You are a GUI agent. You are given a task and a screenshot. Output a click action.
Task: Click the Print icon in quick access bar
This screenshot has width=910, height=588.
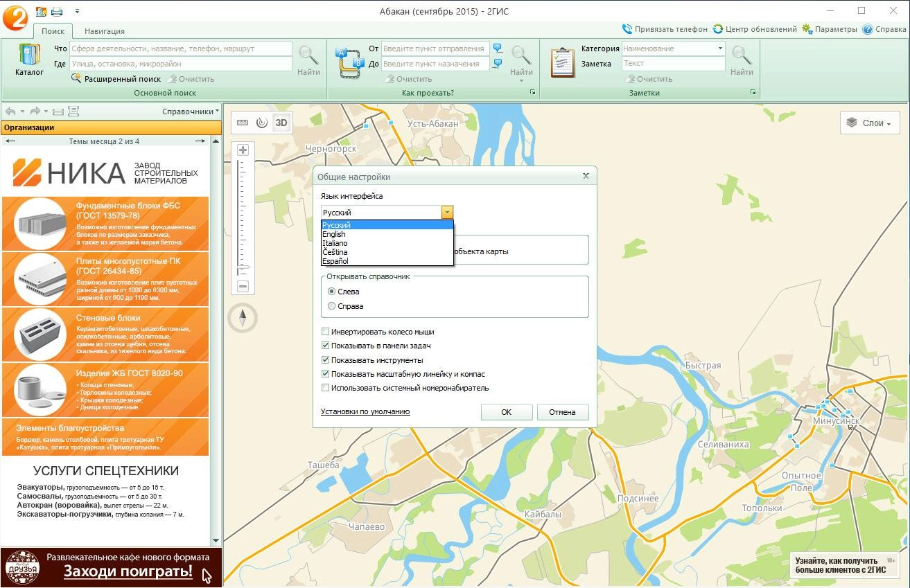[57, 11]
